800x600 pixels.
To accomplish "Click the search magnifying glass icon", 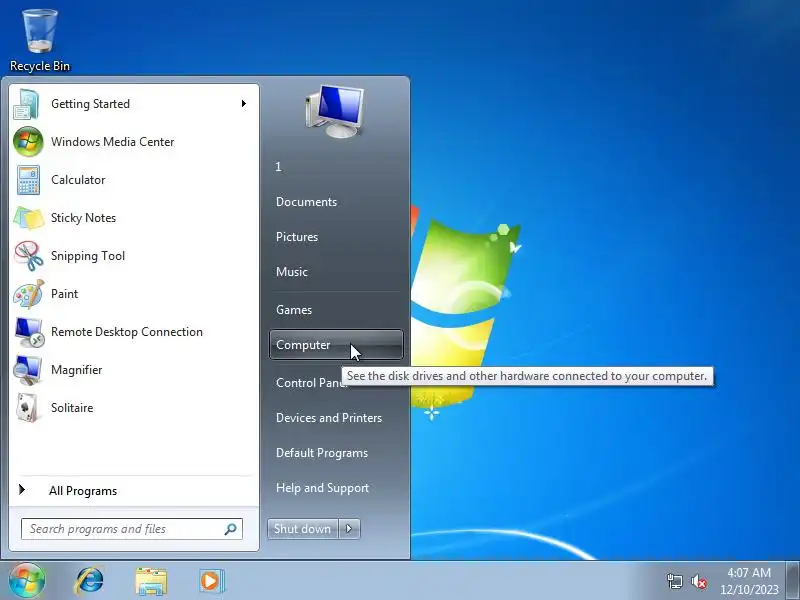I will pyautogui.click(x=231, y=529).
